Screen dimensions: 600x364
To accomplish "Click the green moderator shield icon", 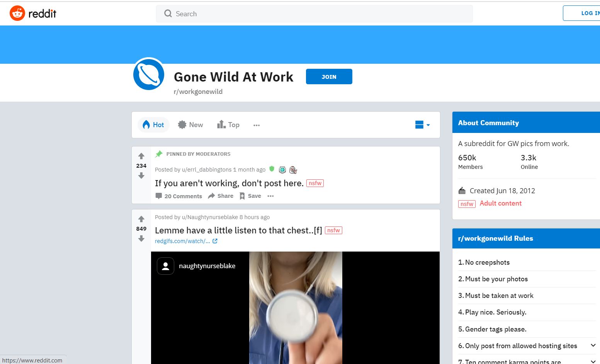I will 272,169.
